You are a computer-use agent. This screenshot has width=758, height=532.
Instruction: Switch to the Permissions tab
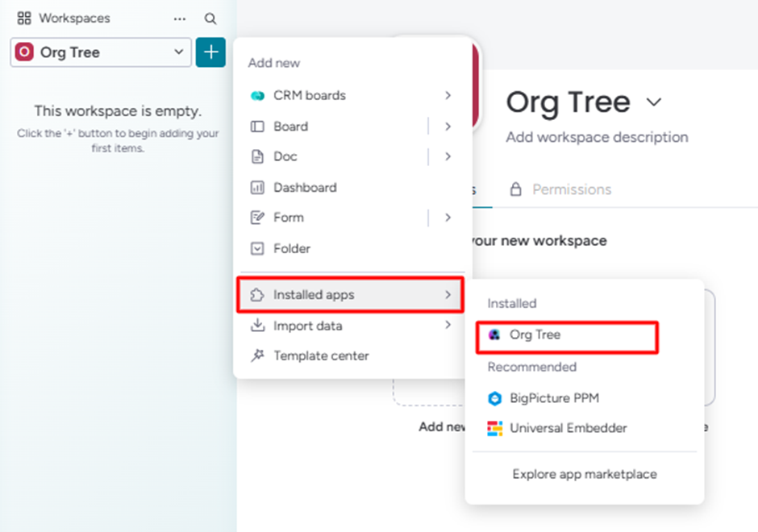click(560, 189)
